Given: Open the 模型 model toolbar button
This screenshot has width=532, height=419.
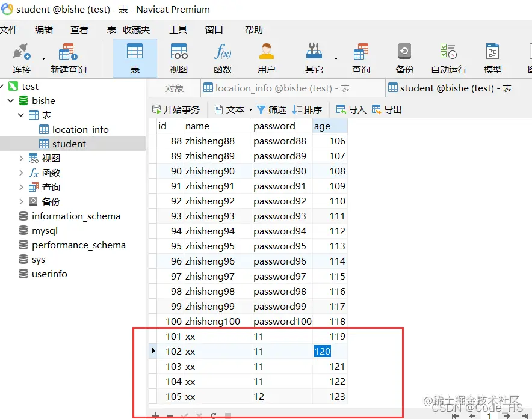Looking at the screenshot, I should (x=492, y=58).
